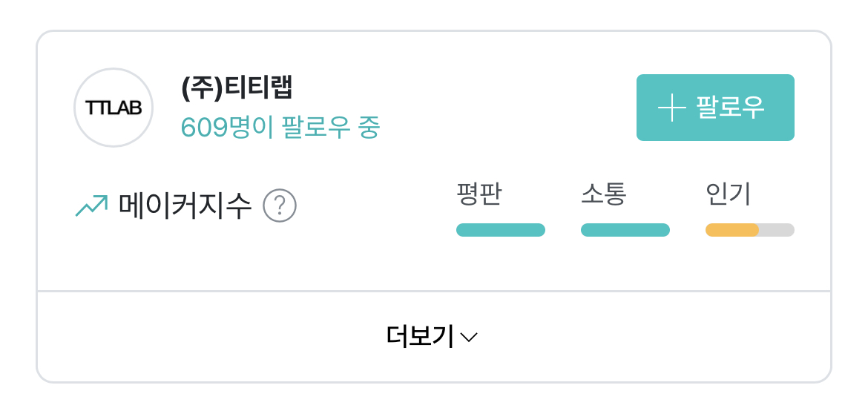Expand details with 더보기 text
The height and width of the screenshot is (411, 868).
(x=420, y=336)
